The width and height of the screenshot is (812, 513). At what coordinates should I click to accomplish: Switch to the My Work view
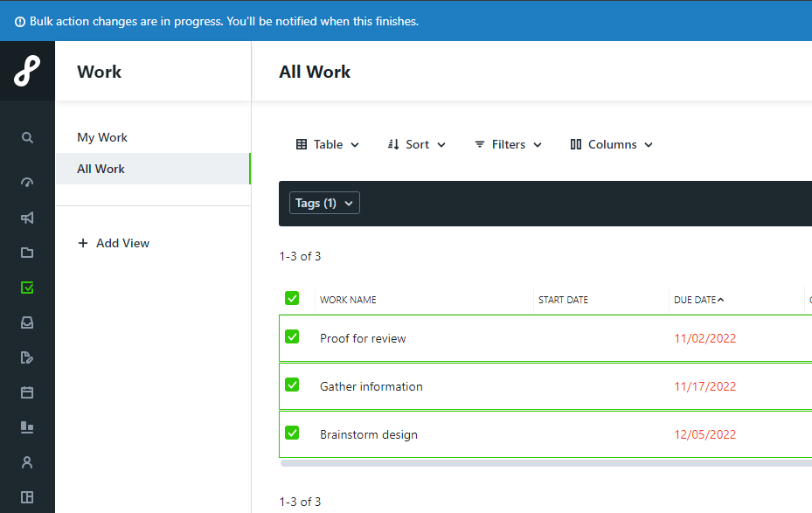pyautogui.click(x=102, y=138)
